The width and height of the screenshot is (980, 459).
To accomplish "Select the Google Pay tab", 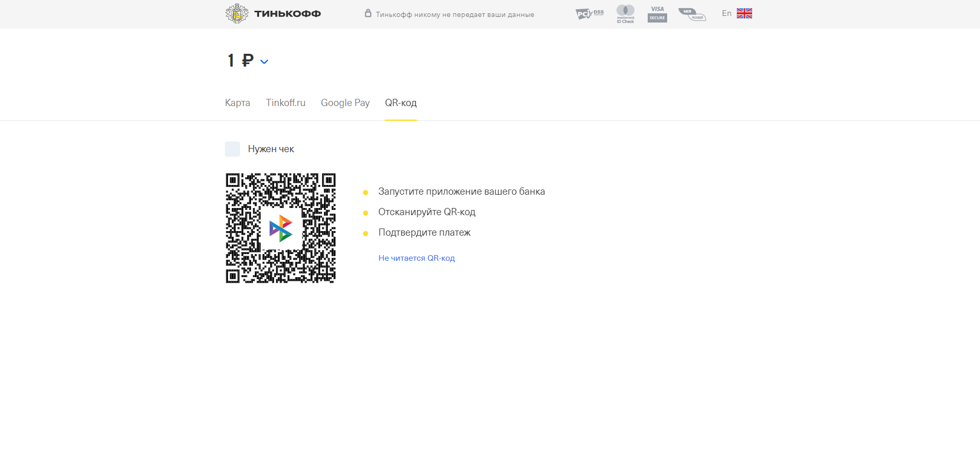I will coord(345,103).
